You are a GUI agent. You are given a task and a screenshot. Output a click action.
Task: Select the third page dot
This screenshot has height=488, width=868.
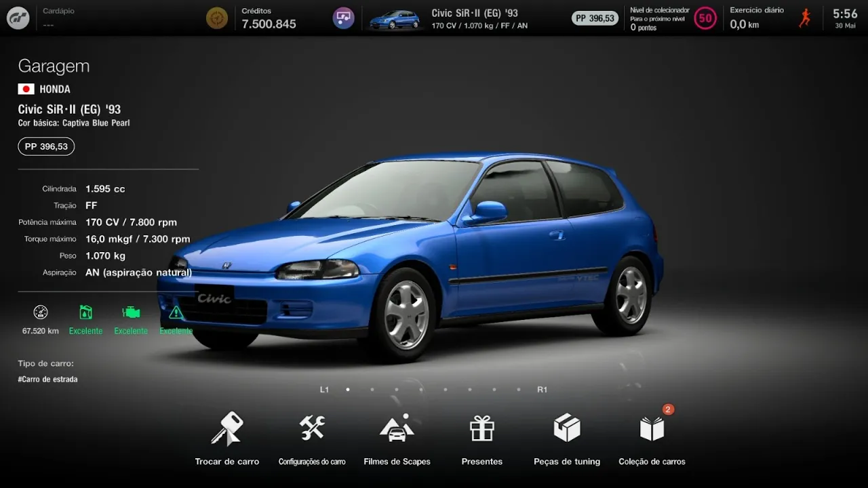coord(397,390)
